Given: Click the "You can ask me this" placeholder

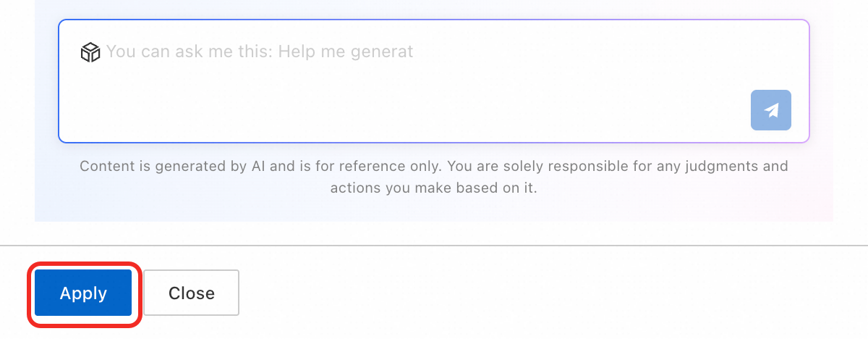Looking at the screenshot, I should [260, 52].
